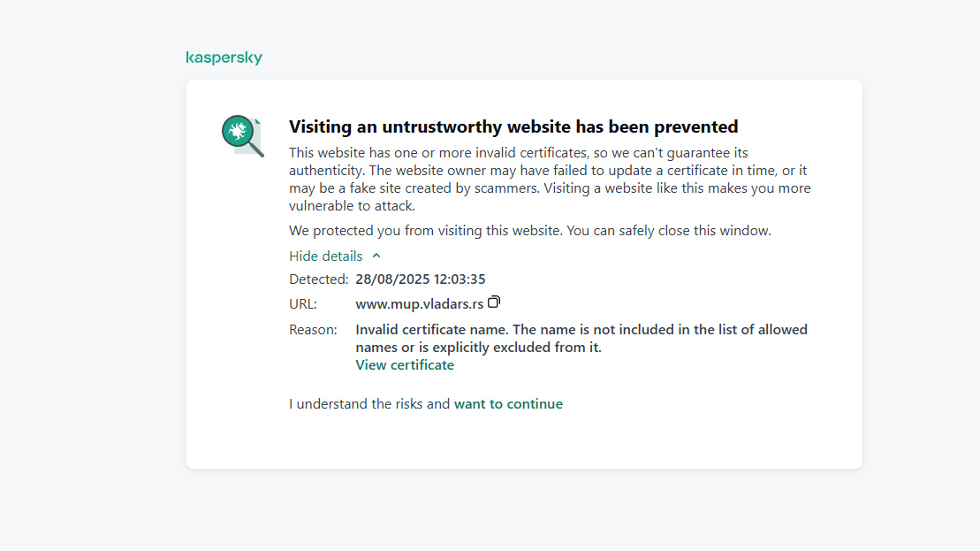This screenshot has width=980, height=551.
Task: Click the detection time 12:03:35
Action: [x=460, y=279]
